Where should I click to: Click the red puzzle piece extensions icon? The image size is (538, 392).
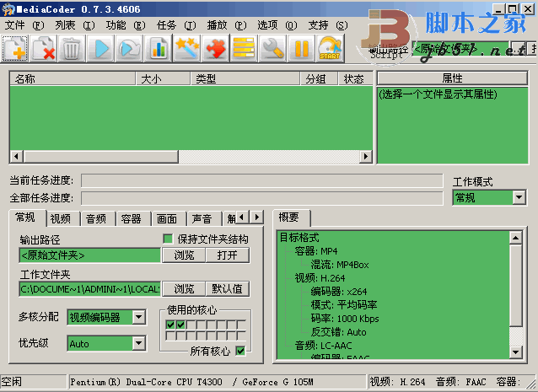(x=216, y=48)
